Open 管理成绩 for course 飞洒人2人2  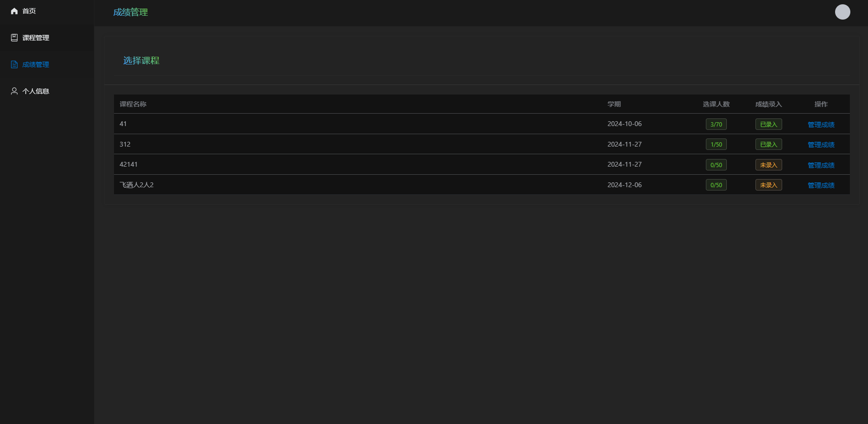821,185
